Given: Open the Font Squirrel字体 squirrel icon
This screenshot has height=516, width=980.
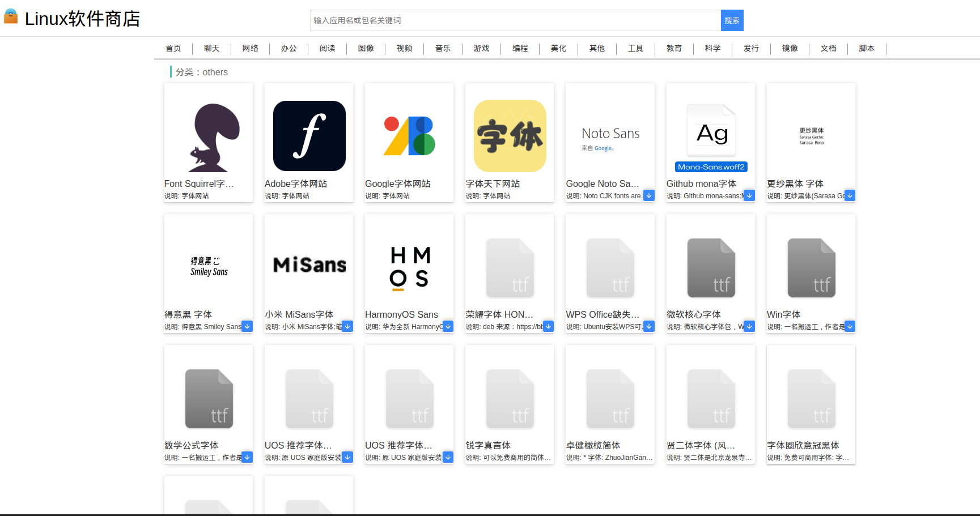Looking at the screenshot, I should pyautogui.click(x=208, y=135).
